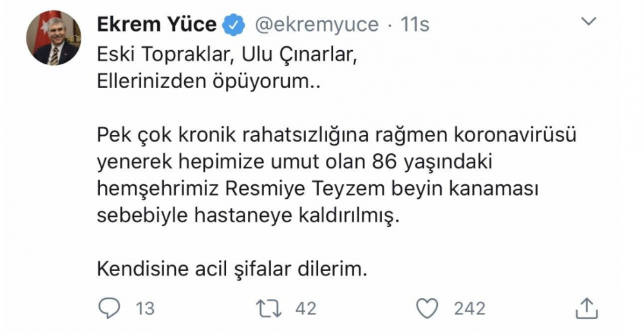Screen dimensions: 644x334
Task: Click the blue verified badge
Action: click(234, 26)
